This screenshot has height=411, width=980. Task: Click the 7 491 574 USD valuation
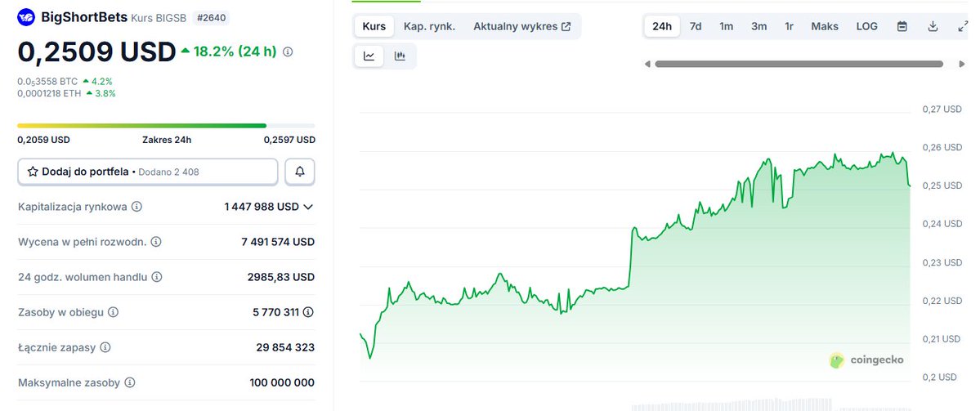[x=278, y=242]
